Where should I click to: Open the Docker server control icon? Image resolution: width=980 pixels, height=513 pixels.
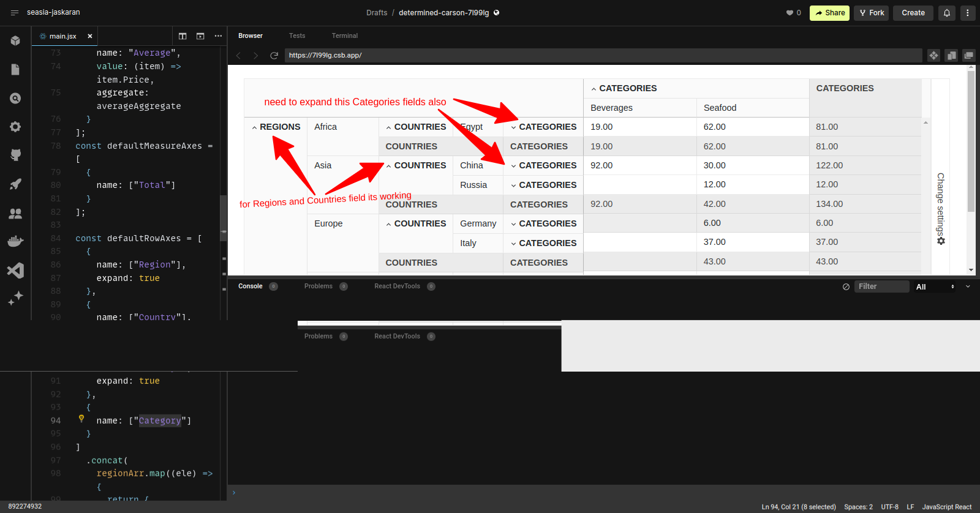point(15,241)
